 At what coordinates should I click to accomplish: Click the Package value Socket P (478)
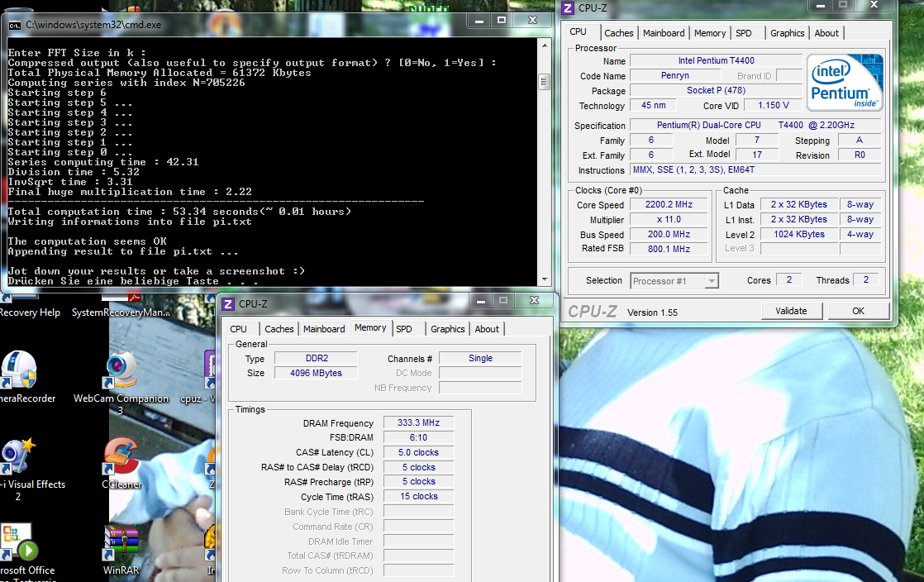tap(716, 90)
